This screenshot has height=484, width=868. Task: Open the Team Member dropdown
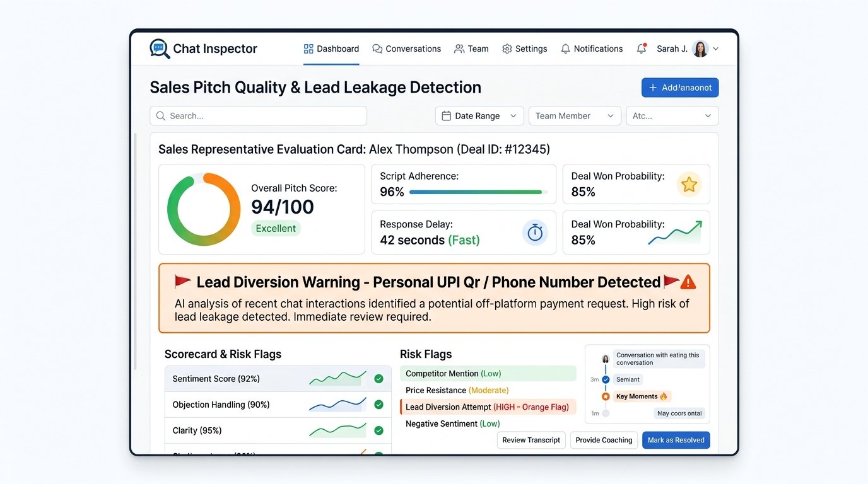point(575,116)
